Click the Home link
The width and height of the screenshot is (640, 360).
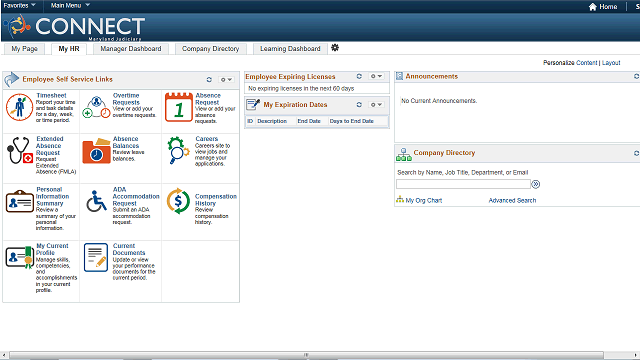coord(608,7)
